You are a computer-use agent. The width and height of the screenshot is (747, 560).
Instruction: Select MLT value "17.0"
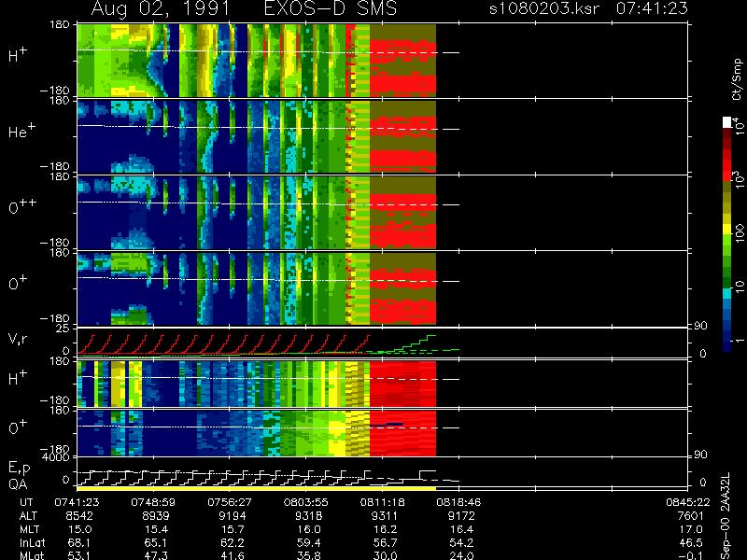coord(691,529)
